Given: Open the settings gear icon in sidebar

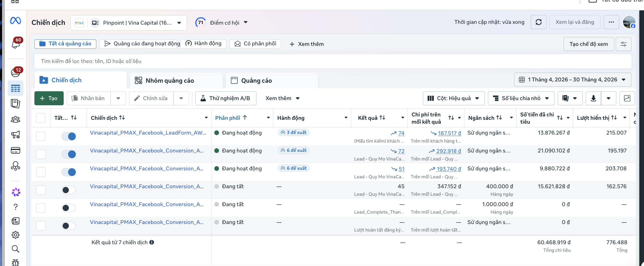Looking at the screenshot, I should pyautogui.click(x=16, y=235).
